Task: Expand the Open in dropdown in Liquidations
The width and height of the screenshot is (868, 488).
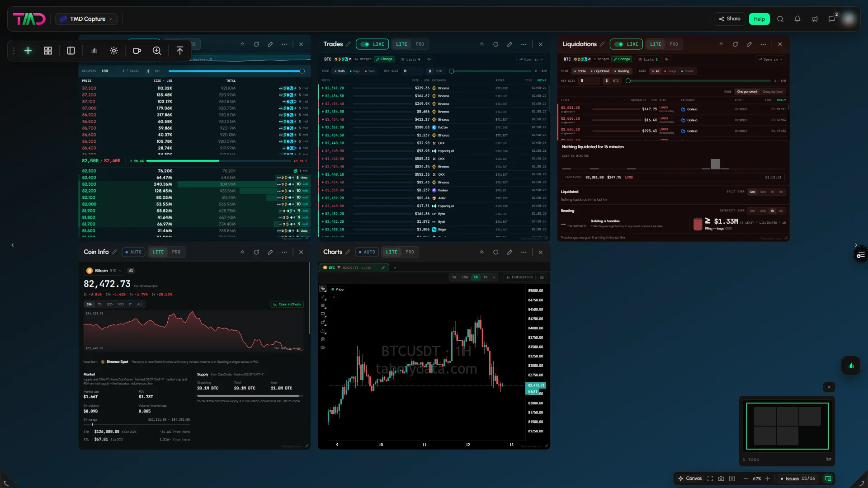Action: click(x=771, y=59)
